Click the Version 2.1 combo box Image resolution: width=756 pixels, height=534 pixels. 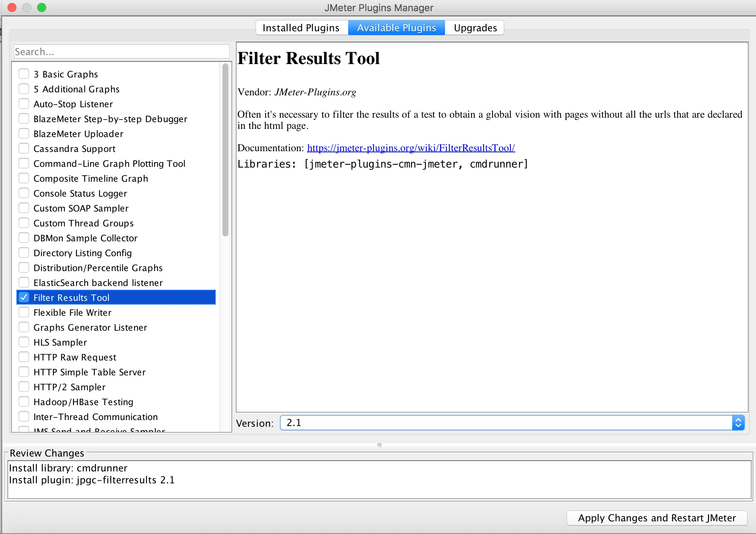click(x=506, y=423)
